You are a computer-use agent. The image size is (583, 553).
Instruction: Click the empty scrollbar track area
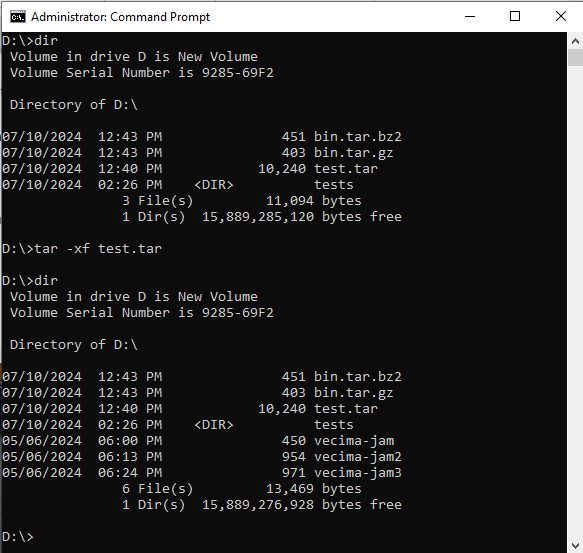pyautogui.click(x=575, y=302)
